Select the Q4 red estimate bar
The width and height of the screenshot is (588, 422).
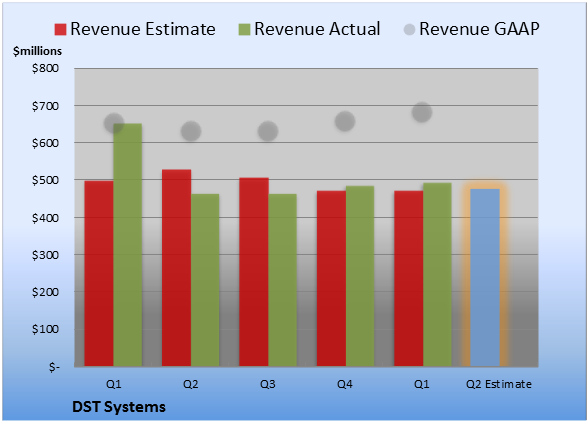click(x=332, y=278)
